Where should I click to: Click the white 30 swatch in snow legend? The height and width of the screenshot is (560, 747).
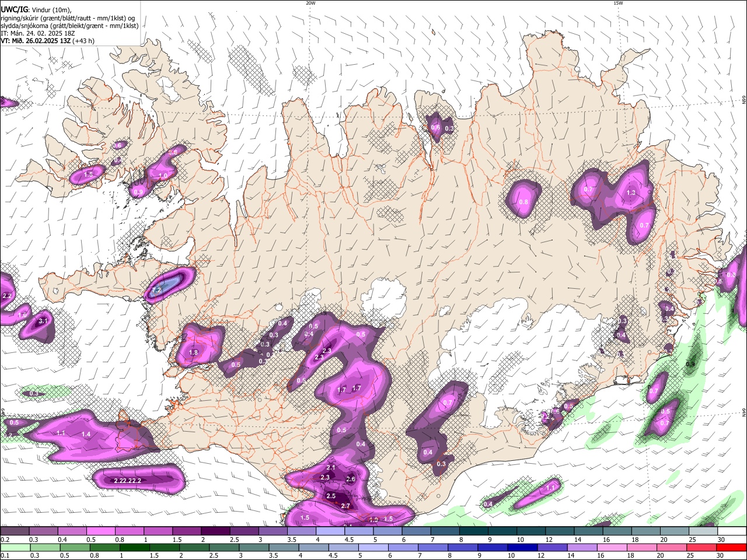pos(731,531)
